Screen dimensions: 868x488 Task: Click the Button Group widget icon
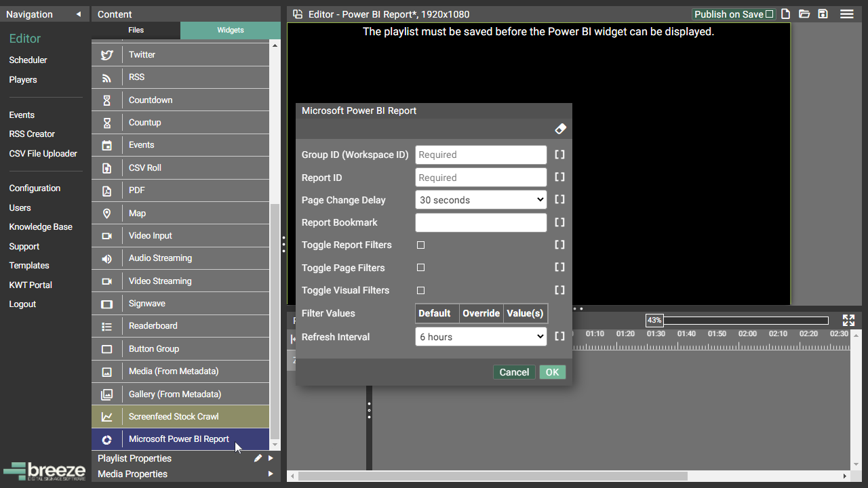pyautogui.click(x=106, y=349)
